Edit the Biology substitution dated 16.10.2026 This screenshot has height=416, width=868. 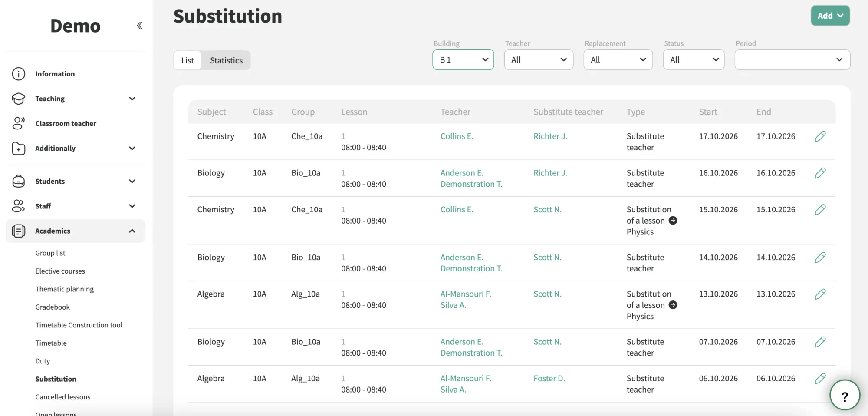coord(820,173)
